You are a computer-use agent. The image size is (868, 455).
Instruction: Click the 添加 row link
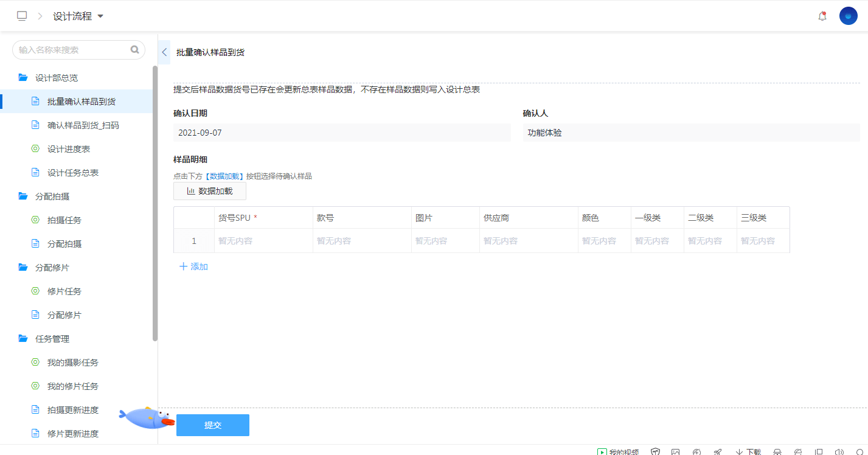(194, 266)
